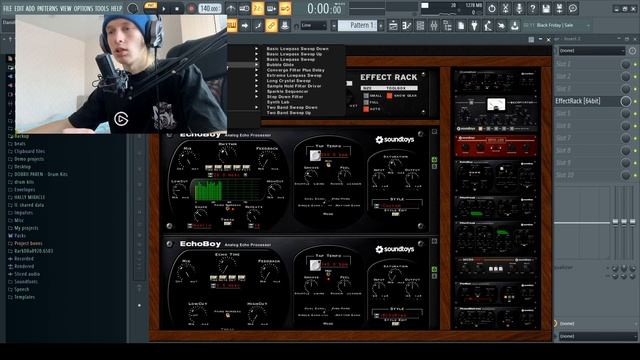Open the Pattern 1 selector
Image resolution: width=640 pixels, height=360 pixels.
[x=358, y=25]
